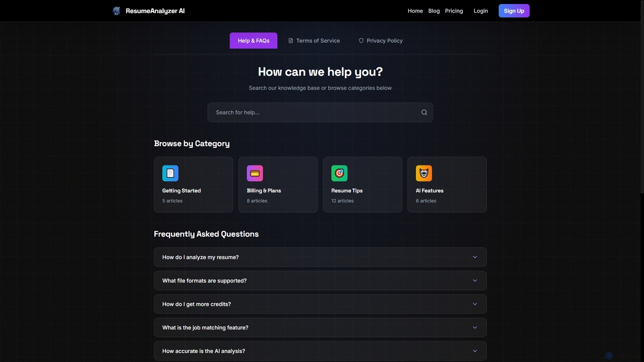This screenshot has height=362, width=644.
Task: Click '8 articles' under Billing & Plans
Action: click(257, 201)
